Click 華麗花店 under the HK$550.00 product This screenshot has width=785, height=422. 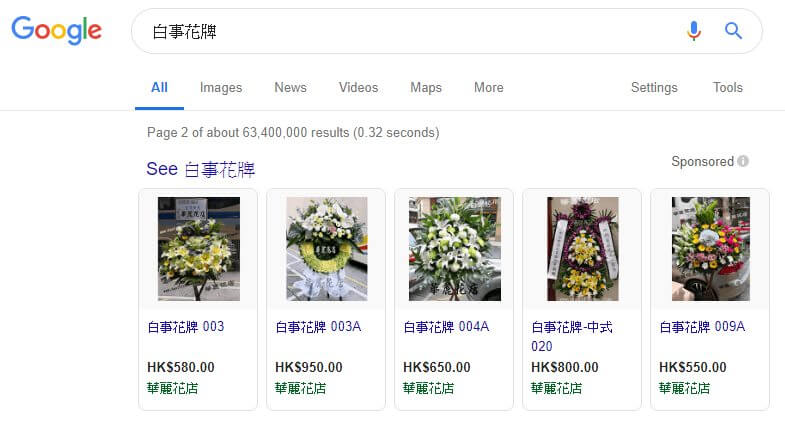[x=685, y=388]
